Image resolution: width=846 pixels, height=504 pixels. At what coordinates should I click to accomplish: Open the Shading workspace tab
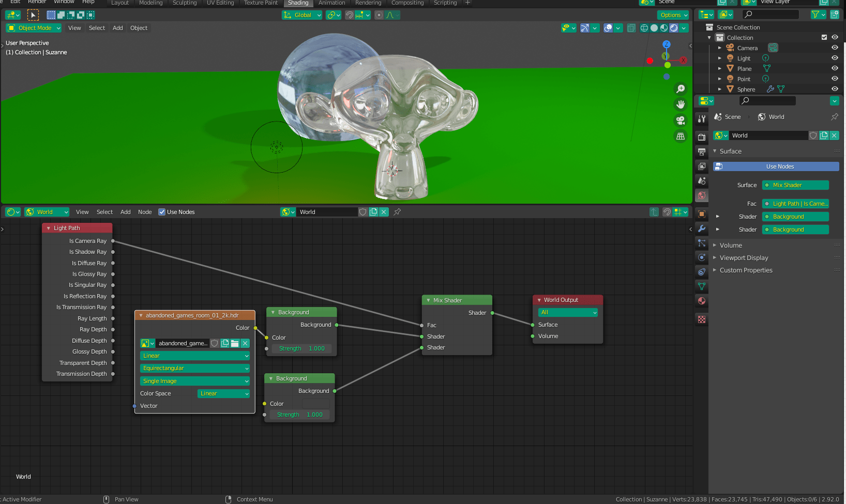tap(298, 3)
